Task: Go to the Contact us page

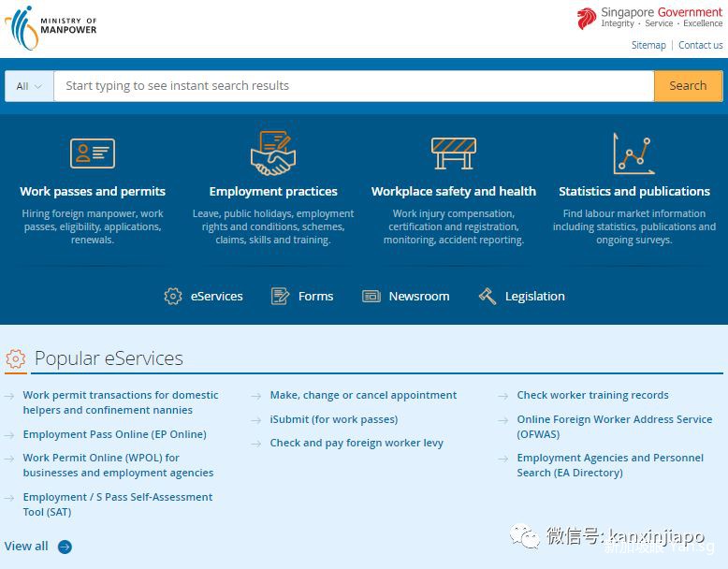Action: pyautogui.click(x=700, y=45)
